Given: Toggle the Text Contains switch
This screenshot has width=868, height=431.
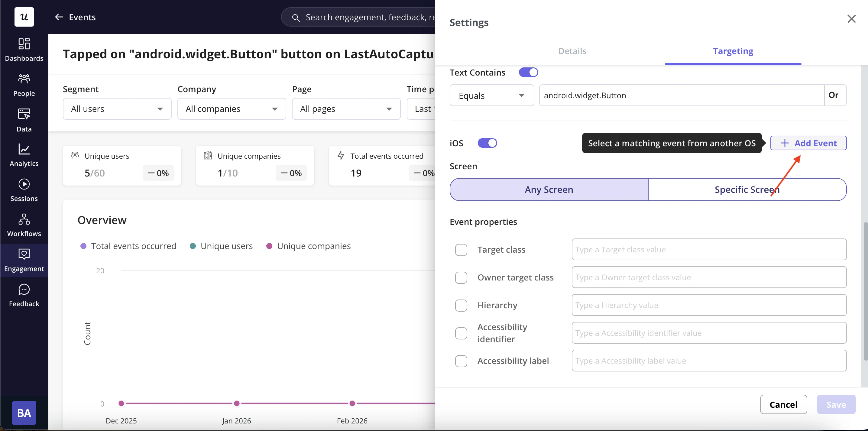Looking at the screenshot, I should pyautogui.click(x=528, y=73).
